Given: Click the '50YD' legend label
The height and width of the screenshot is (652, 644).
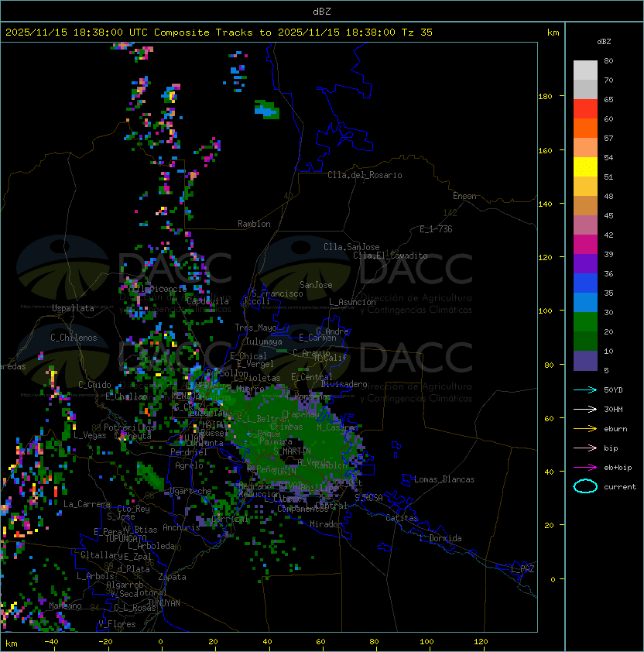Looking at the screenshot, I should coord(613,389).
